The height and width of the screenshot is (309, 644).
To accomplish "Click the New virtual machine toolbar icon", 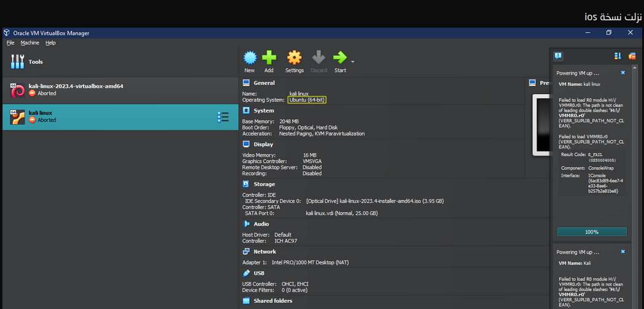I will coord(250,58).
